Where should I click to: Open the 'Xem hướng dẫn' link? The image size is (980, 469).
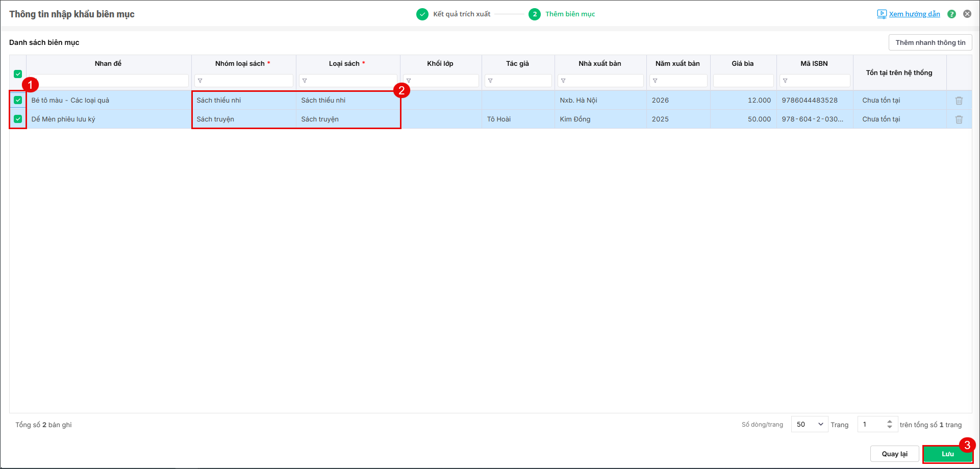(x=914, y=14)
